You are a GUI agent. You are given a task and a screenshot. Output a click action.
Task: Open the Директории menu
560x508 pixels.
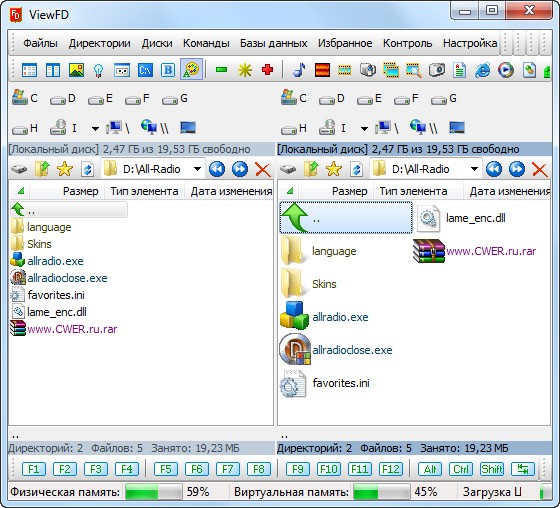click(100, 43)
